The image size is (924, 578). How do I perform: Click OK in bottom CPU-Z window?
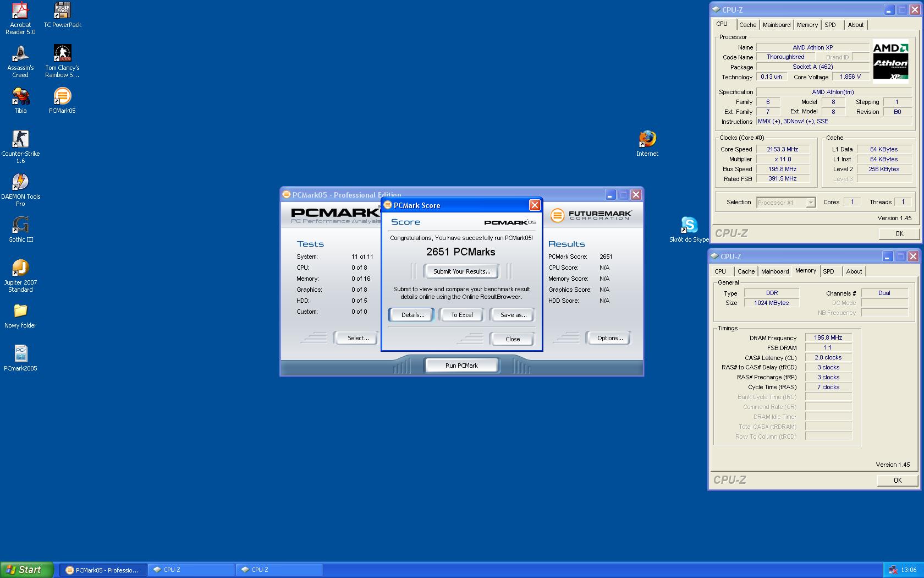point(898,480)
